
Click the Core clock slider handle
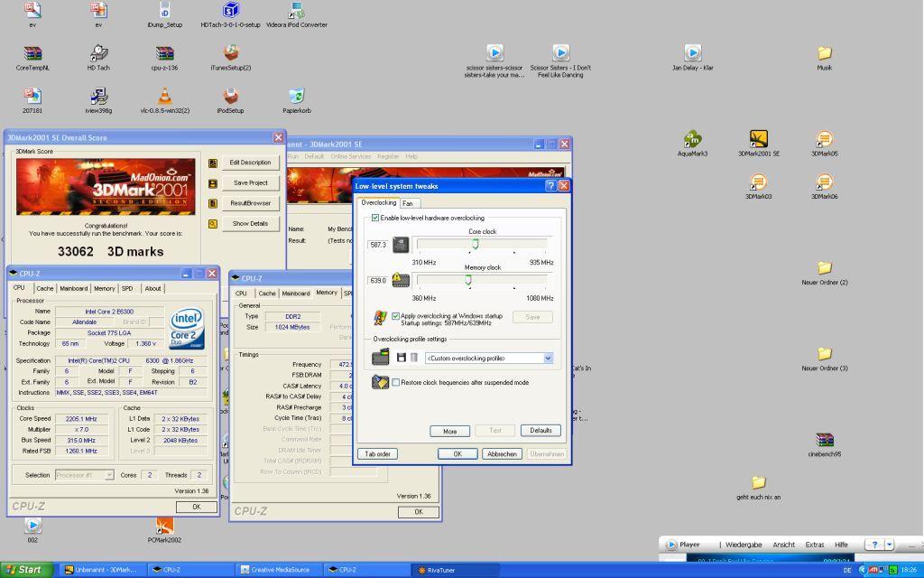(x=475, y=244)
